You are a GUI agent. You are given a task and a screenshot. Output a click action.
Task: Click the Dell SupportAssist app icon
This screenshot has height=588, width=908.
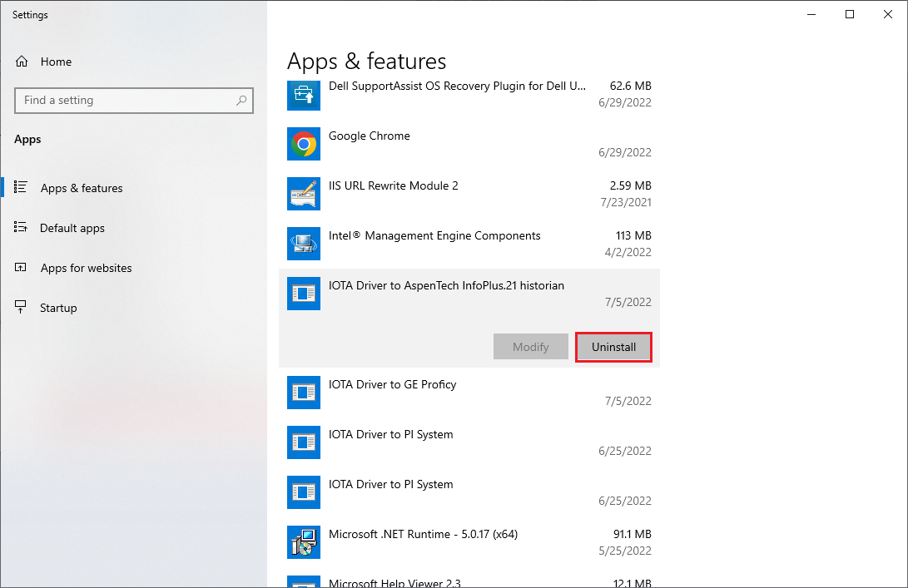[304, 94]
